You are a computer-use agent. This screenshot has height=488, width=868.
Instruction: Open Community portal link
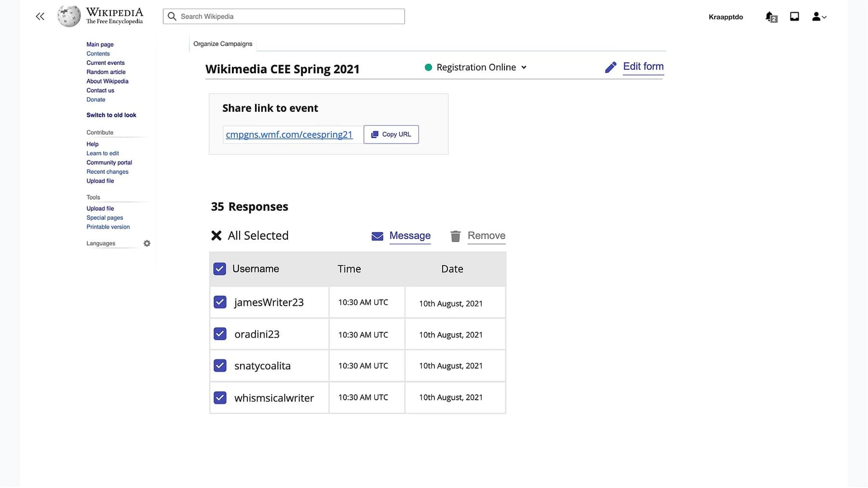pos(109,163)
